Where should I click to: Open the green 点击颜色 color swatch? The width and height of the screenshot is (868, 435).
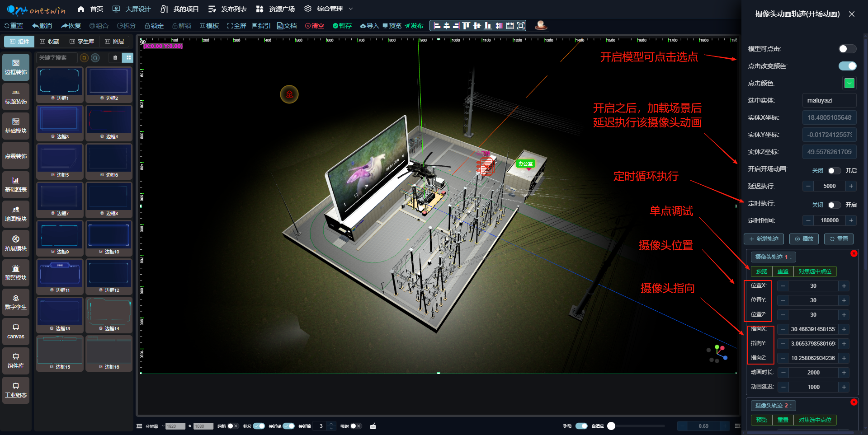pyautogui.click(x=849, y=83)
